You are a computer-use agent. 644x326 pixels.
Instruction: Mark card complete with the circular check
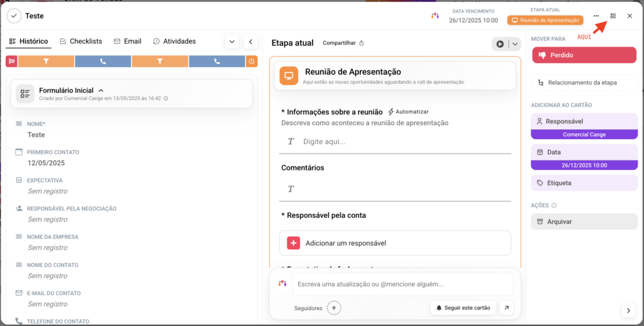click(14, 16)
